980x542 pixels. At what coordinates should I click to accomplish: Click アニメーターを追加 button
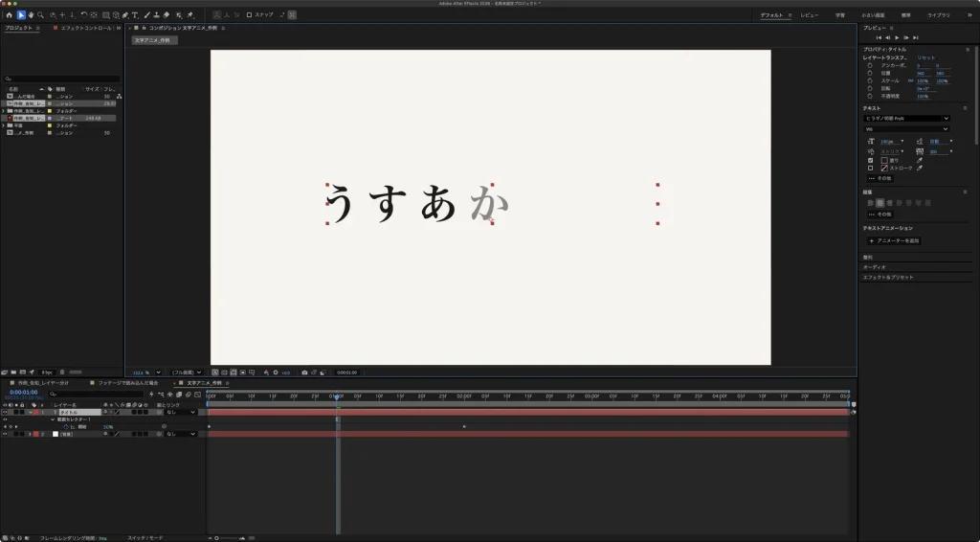(x=894, y=240)
